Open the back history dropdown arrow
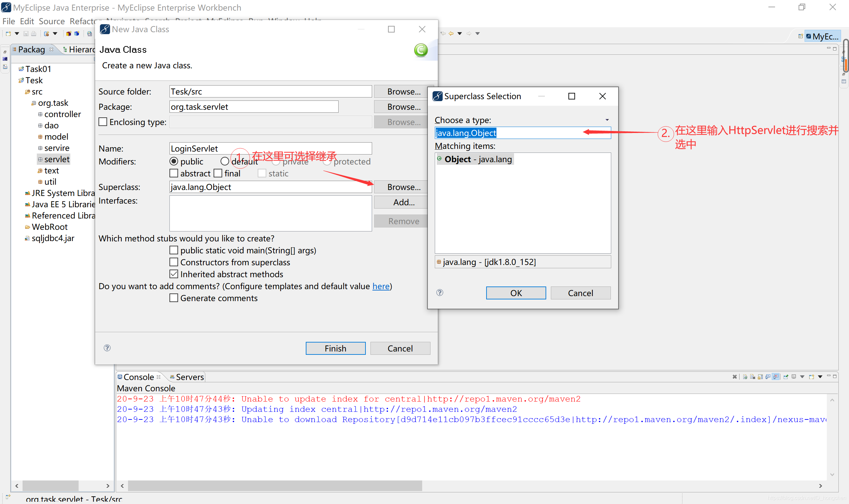 [460, 33]
